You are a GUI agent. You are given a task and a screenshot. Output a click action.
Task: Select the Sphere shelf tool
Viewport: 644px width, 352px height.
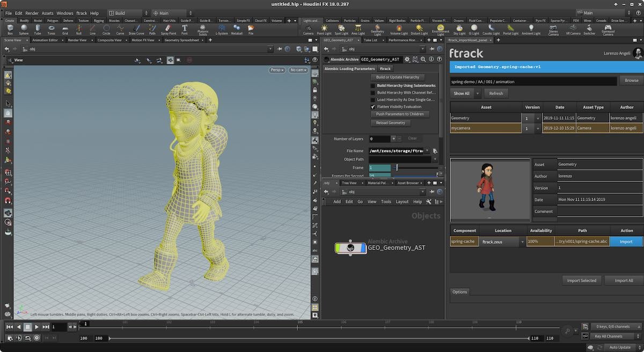pos(24,30)
